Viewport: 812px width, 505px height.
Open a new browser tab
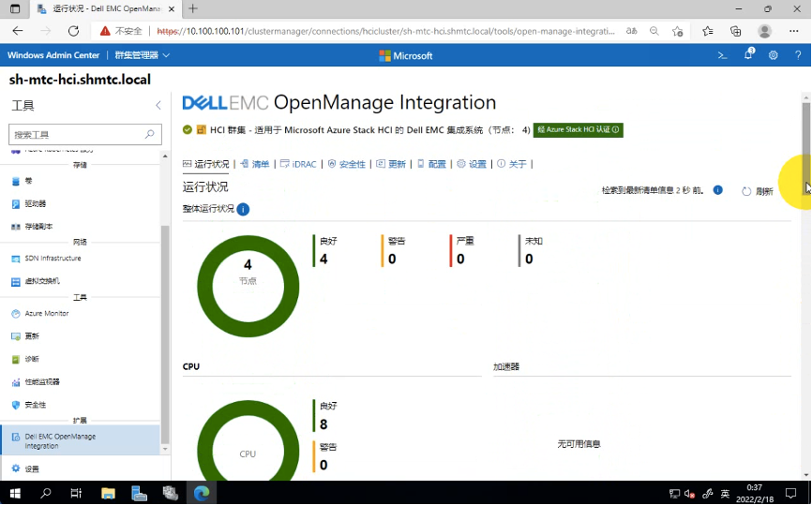[193, 8]
